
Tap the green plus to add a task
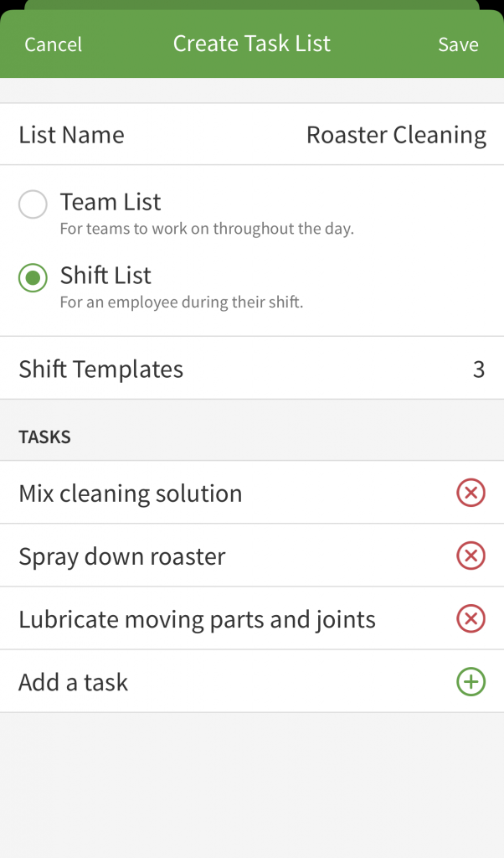[x=471, y=681]
